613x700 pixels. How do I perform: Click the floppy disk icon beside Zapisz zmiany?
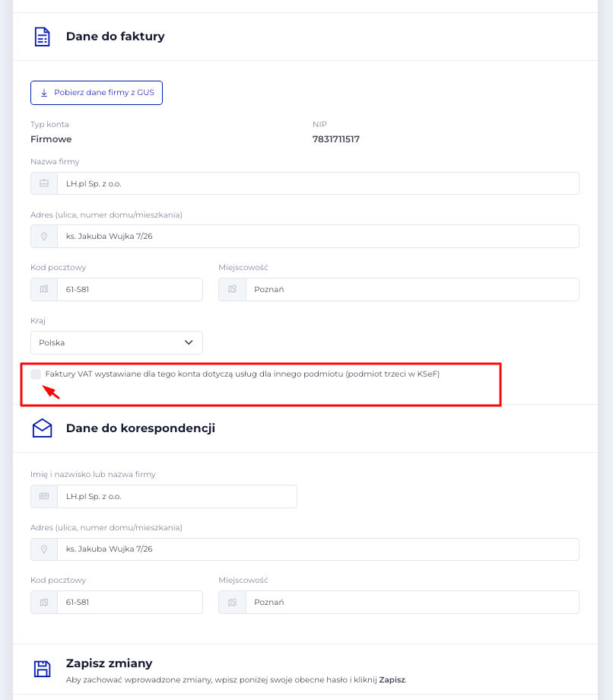coord(43,669)
